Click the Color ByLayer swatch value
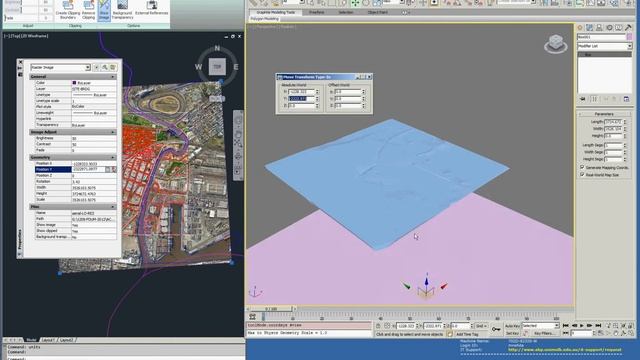The width and height of the screenshot is (640, 360). (x=94, y=83)
